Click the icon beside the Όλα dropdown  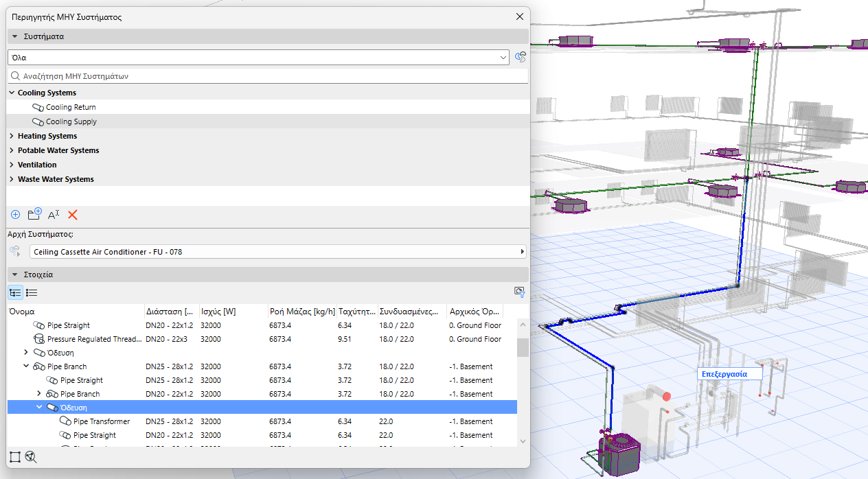point(521,57)
